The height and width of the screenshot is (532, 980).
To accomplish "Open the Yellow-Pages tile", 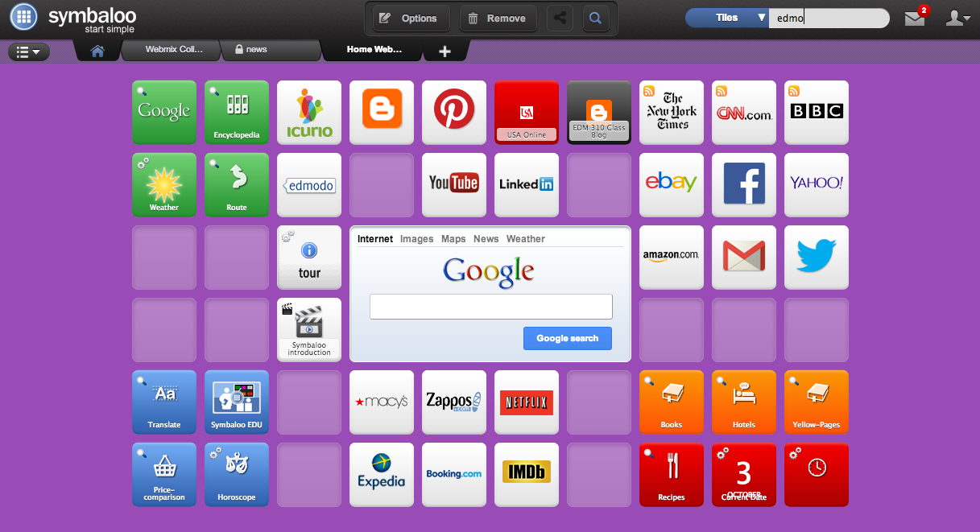I will (x=817, y=402).
